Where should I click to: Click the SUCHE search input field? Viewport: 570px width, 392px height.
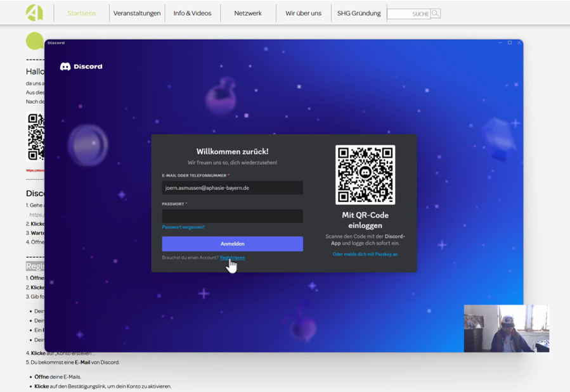tap(409, 13)
